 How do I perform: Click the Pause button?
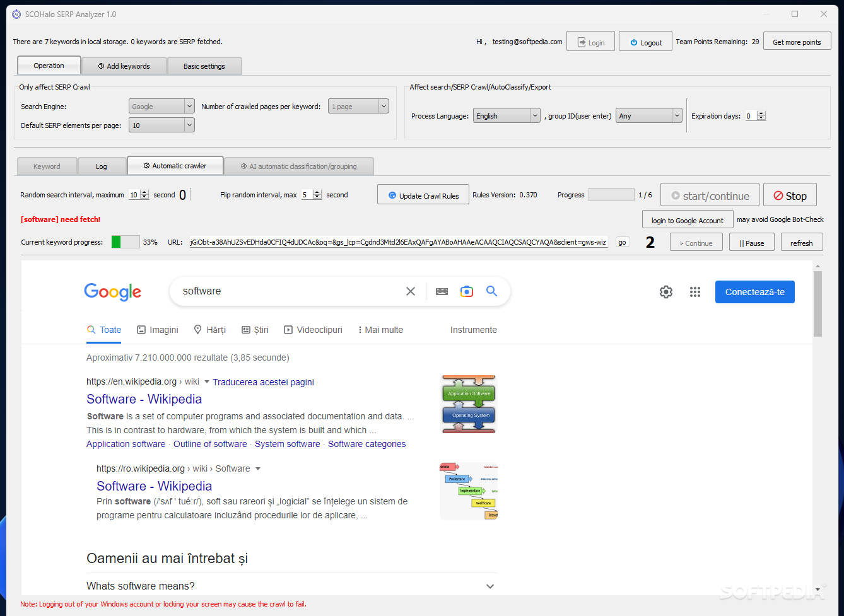click(x=752, y=243)
